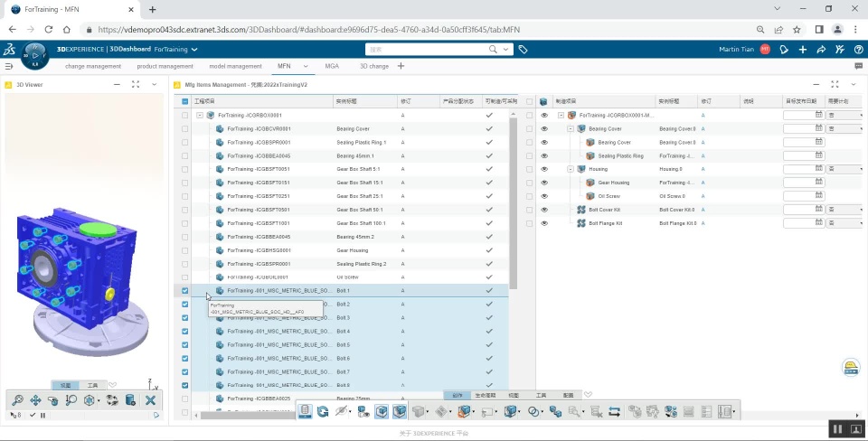Click the 3DEXPERIENCE compass icon
This screenshot has width=868, height=441.
(35, 55)
